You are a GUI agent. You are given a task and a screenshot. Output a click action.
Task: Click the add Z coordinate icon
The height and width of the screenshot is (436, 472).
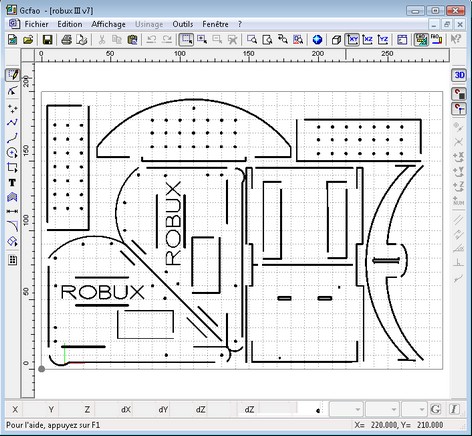459,186
